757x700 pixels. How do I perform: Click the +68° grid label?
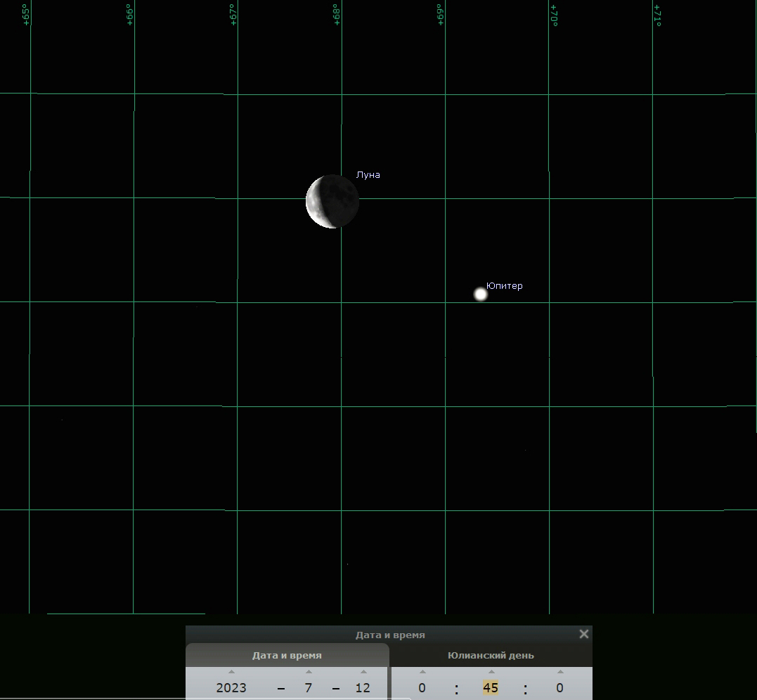(x=337, y=15)
